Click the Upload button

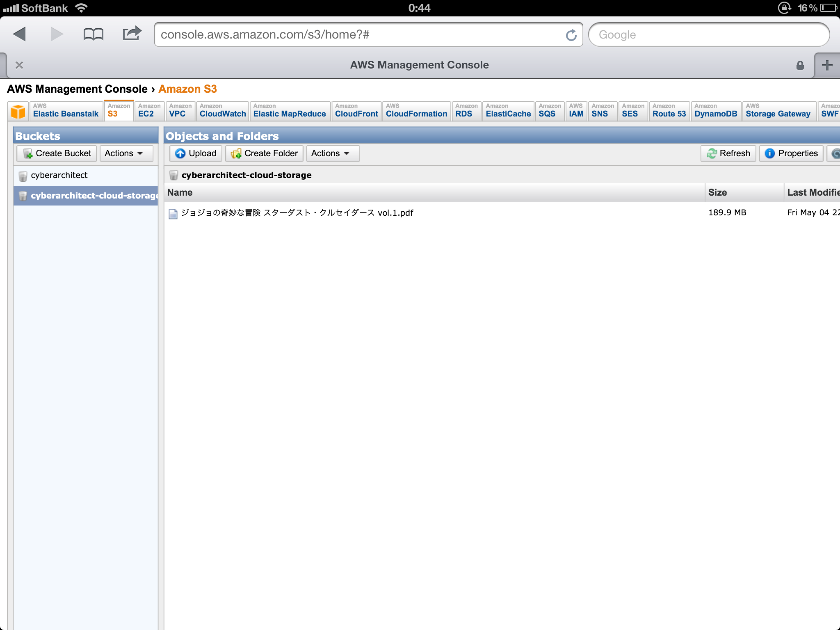pyautogui.click(x=196, y=153)
